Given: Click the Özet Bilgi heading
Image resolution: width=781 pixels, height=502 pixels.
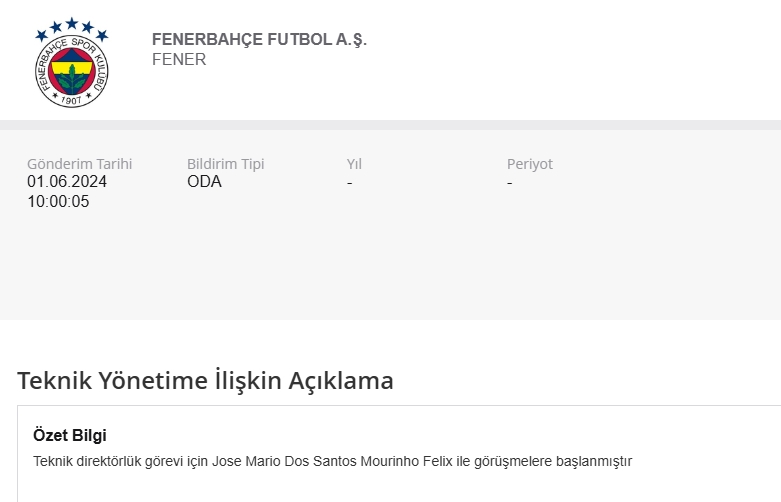Looking at the screenshot, I should [70, 435].
